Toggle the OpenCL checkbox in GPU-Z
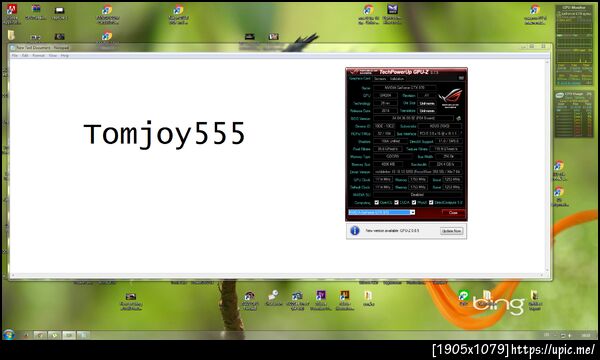The height and width of the screenshot is (360, 600). [x=377, y=202]
